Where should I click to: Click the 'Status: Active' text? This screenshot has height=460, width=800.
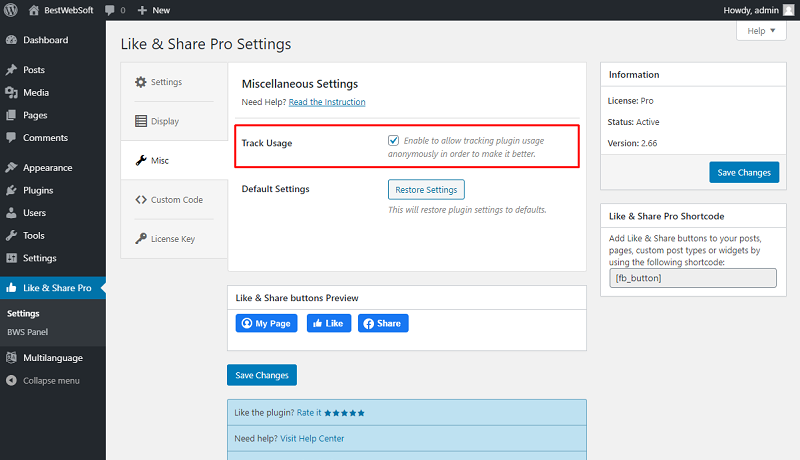(633, 122)
